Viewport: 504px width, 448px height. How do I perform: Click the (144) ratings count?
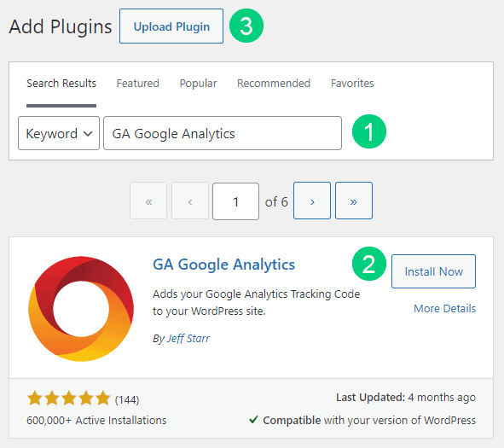point(127,399)
